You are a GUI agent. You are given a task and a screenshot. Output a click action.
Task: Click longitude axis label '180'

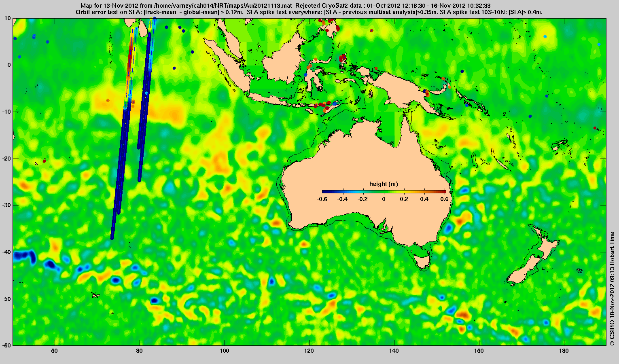tap(564, 351)
